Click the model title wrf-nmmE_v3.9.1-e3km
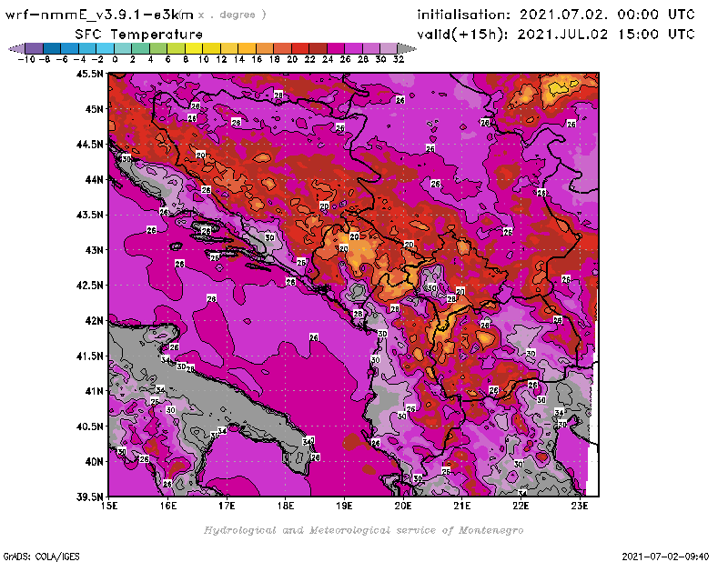The height and width of the screenshot is (562, 728). coord(99,15)
